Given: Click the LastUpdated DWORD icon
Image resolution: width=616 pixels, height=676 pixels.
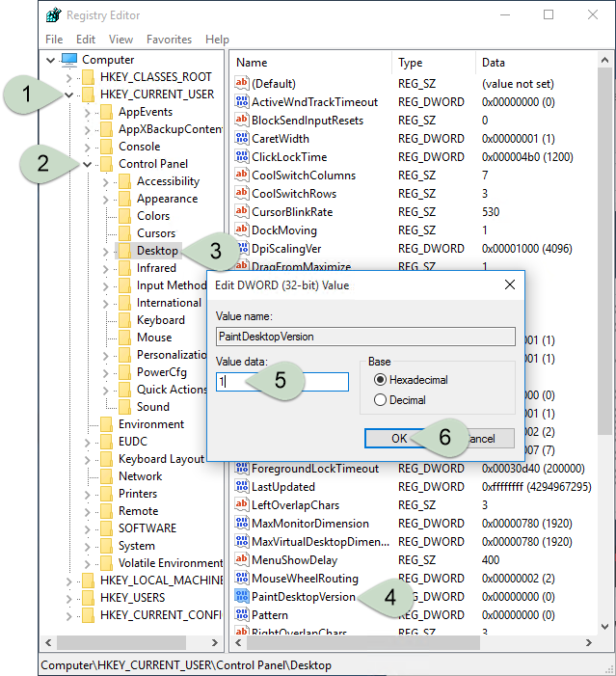Looking at the screenshot, I should point(241,487).
